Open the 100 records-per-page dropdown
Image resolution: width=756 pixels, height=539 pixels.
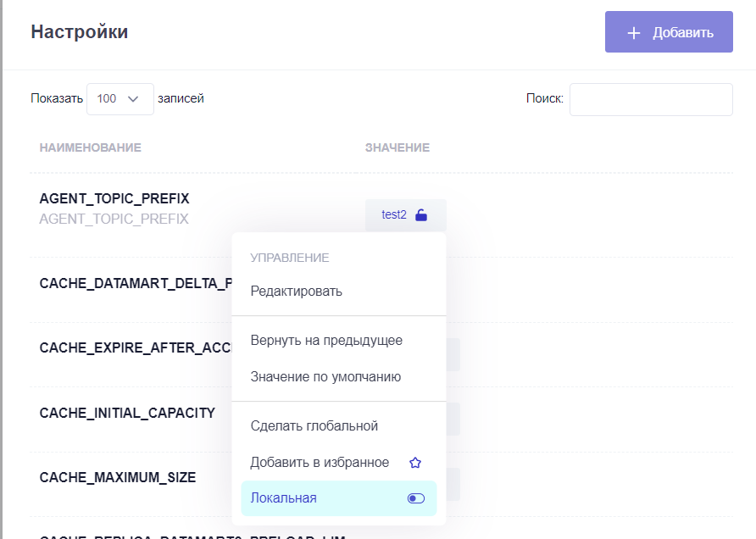click(x=120, y=98)
